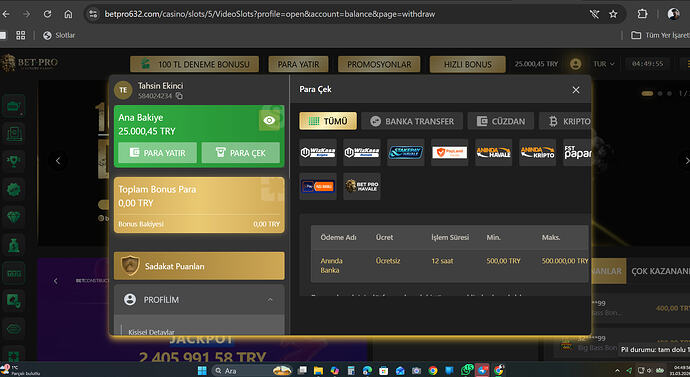
Task: Click the Toplam Bonus Para card
Action: pos(199,205)
